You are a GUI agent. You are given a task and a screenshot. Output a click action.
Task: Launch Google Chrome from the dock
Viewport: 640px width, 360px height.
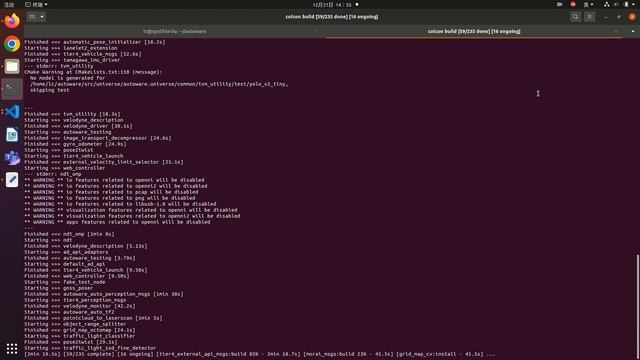pos(12,44)
